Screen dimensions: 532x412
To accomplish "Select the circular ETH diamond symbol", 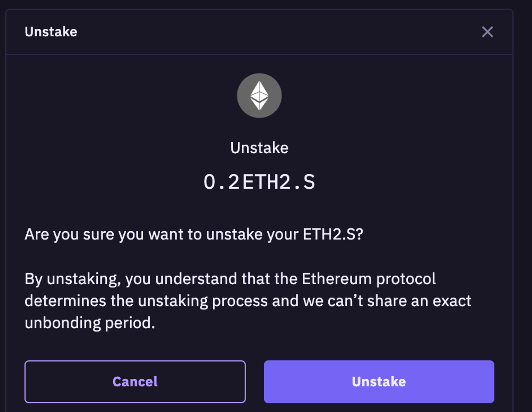I will (x=259, y=96).
